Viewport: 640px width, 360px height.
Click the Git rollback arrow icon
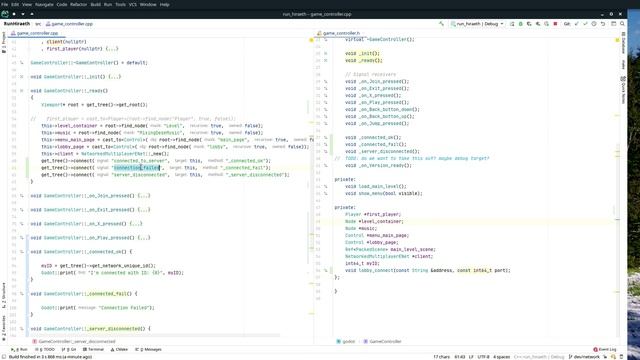602,24
